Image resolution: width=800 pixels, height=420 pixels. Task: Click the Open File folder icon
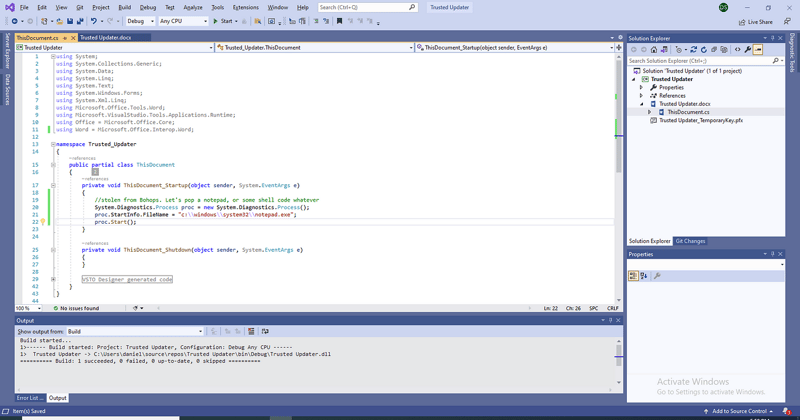pos(60,21)
